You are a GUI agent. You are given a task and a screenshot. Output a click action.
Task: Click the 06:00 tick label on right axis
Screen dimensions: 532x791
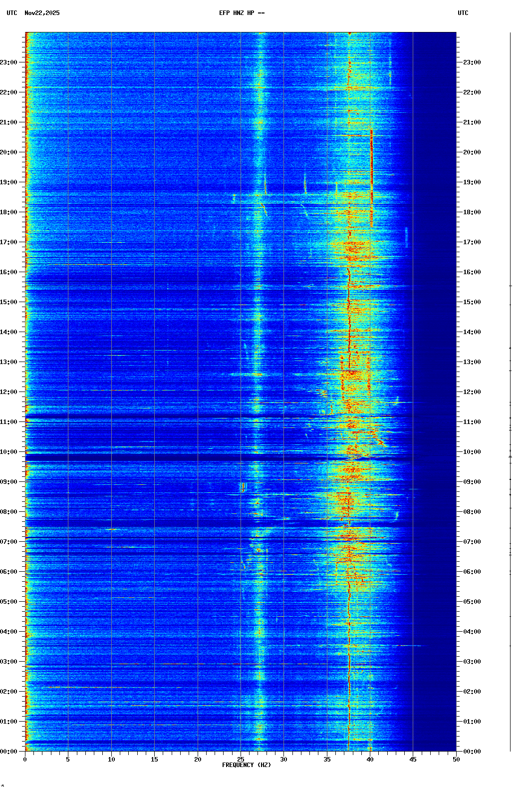click(x=472, y=572)
